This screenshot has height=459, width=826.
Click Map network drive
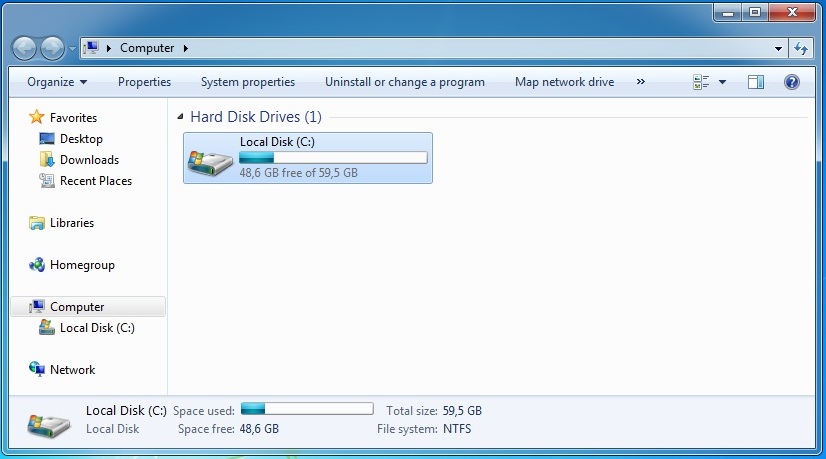pos(565,82)
